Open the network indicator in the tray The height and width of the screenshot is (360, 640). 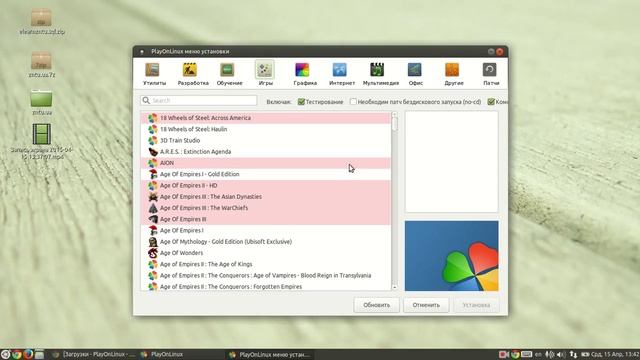573,354
